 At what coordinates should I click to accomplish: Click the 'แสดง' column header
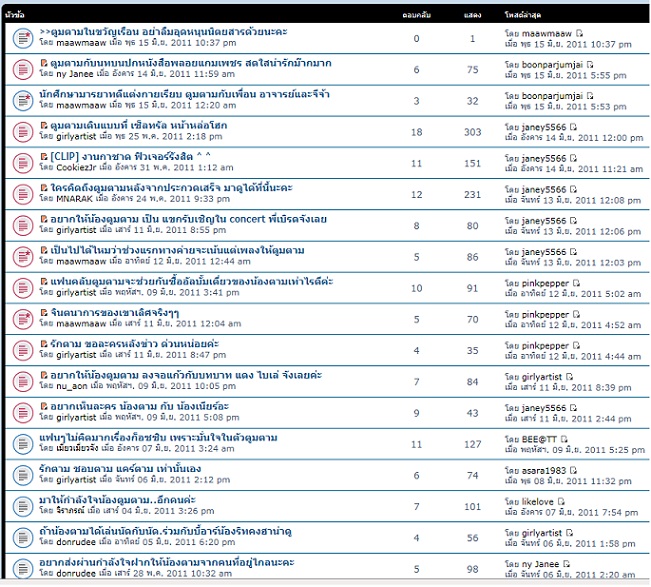(472, 15)
